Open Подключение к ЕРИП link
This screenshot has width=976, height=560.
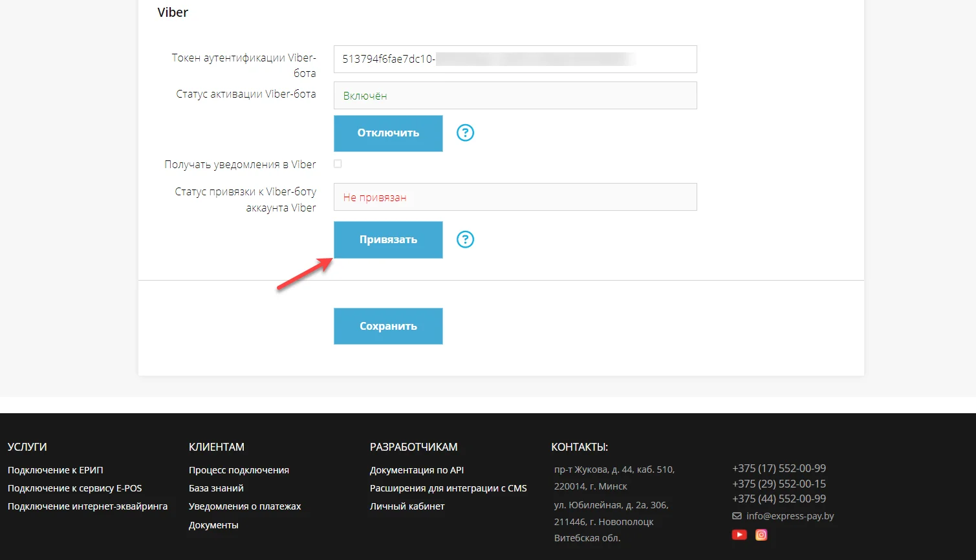click(x=56, y=470)
